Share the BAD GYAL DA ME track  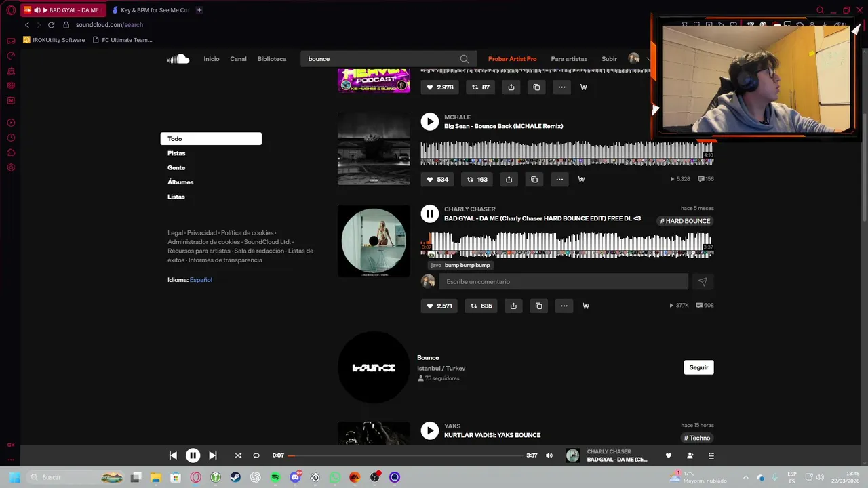(x=513, y=306)
